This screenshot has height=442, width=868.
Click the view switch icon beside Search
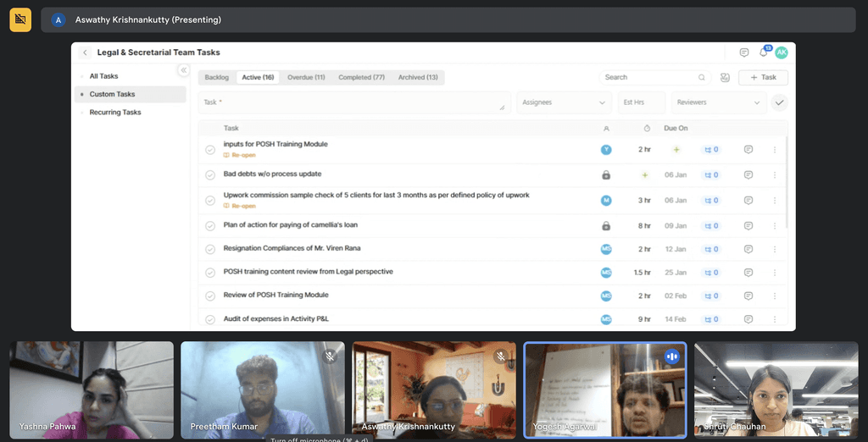pyautogui.click(x=725, y=77)
